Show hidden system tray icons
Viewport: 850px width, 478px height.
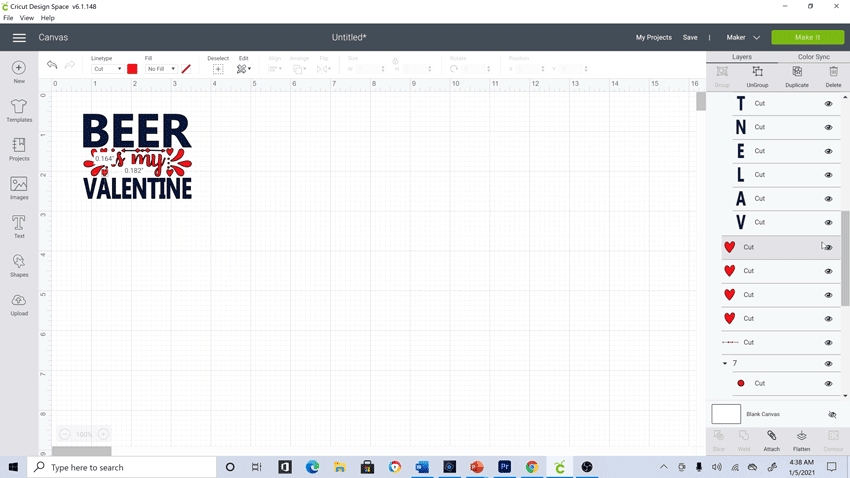coord(664,467)
